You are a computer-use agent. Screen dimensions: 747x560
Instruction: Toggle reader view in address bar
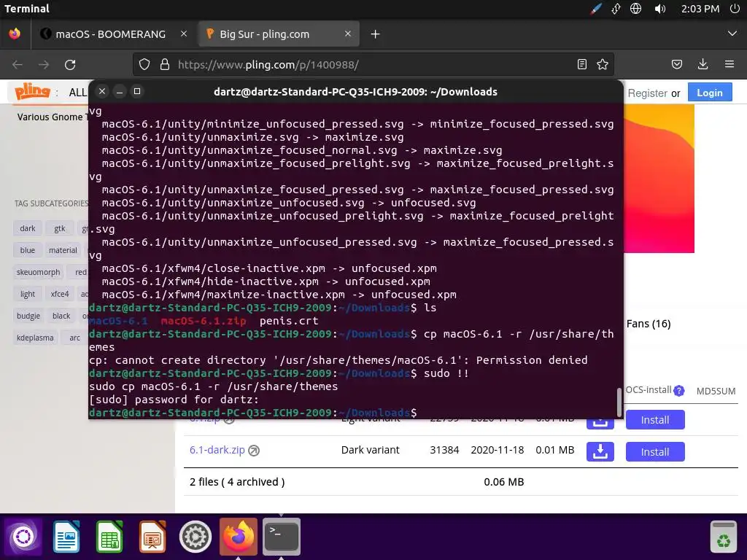(581, 64)
